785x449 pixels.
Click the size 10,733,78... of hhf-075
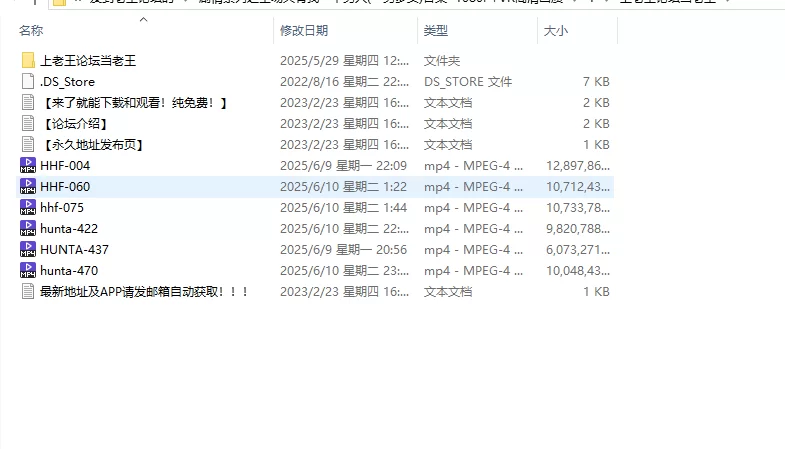point(578,207)
